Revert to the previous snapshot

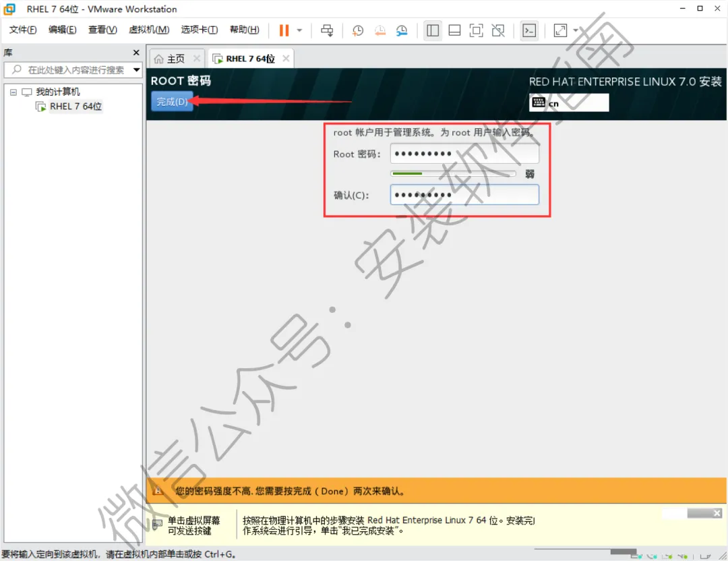pos(380,30)
